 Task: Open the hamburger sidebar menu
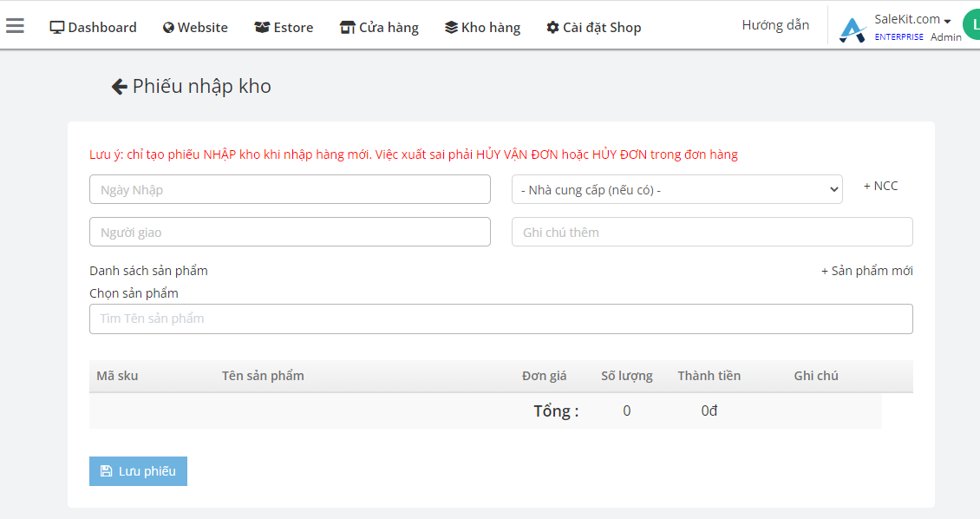(x=15, y=26)
